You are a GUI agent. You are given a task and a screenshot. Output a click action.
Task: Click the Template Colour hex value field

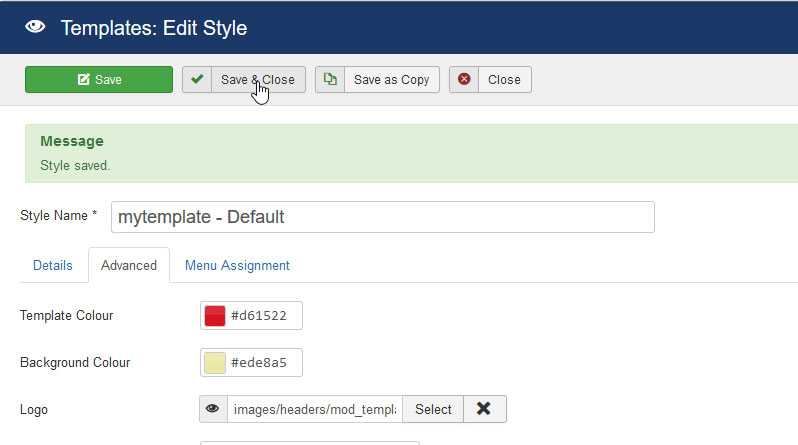coord(263,316)
